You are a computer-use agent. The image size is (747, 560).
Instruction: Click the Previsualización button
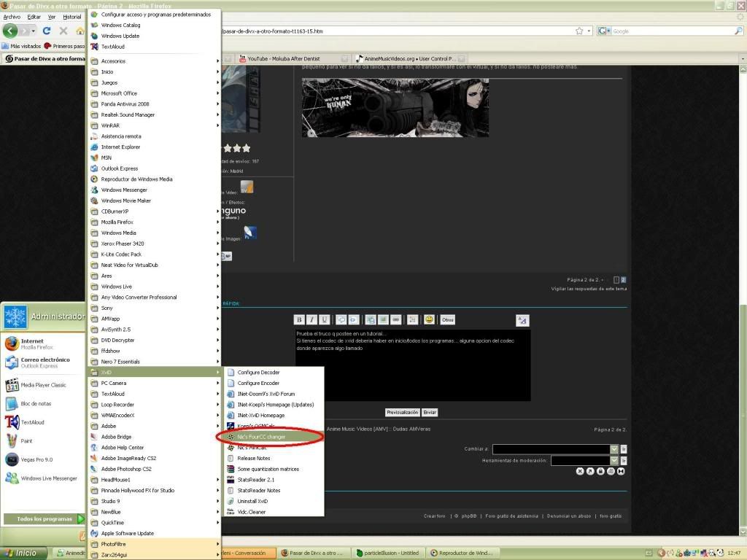[403, 413]
